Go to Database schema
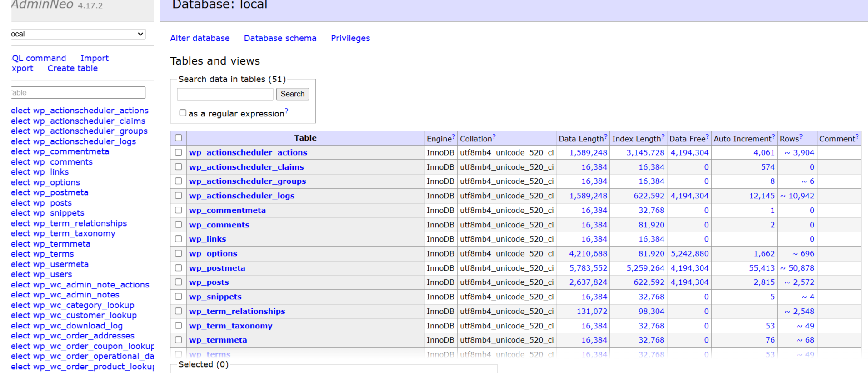Screen dimensions: 868x373 click(x=280, y=38)
